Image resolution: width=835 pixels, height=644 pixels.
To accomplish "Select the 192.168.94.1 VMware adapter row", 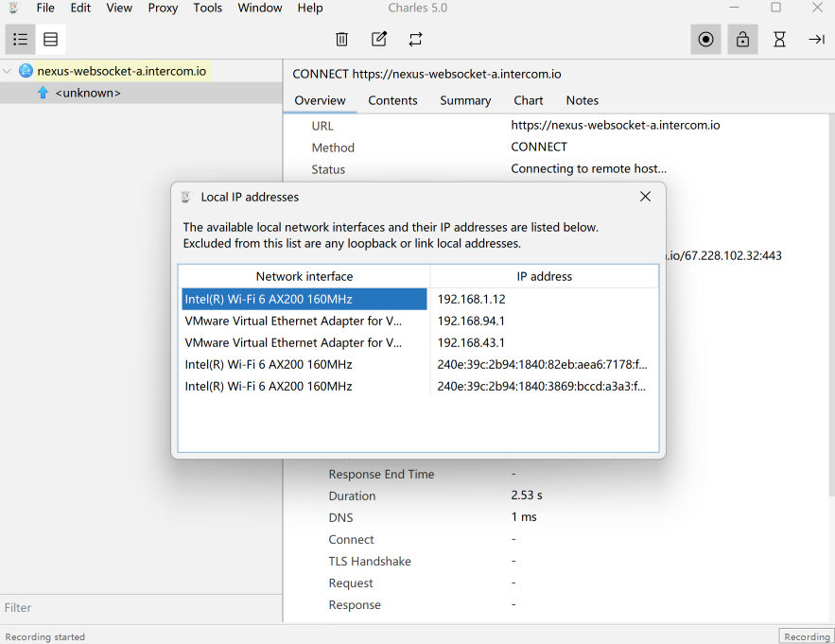I will coord(303,321).
